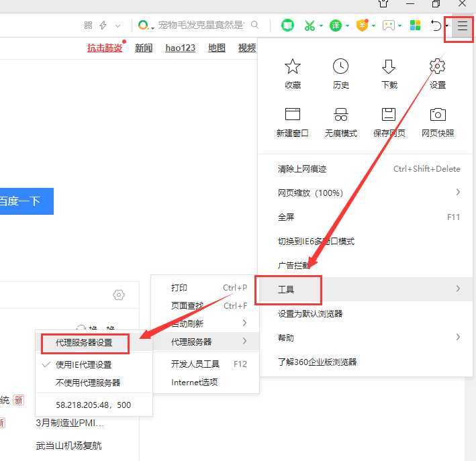Open the colorful app grid icon
This screenshot has height=461, width=476.
415,25
